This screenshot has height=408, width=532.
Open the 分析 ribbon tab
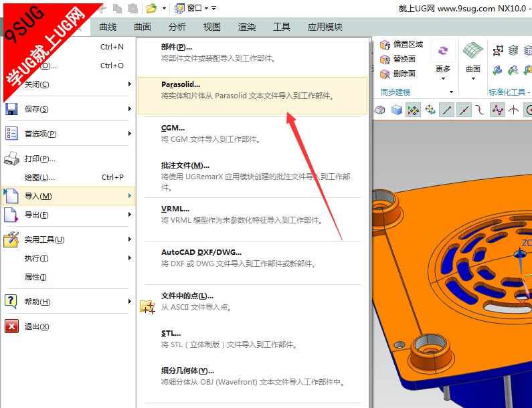pyautogui.click(x=177, y=27)
